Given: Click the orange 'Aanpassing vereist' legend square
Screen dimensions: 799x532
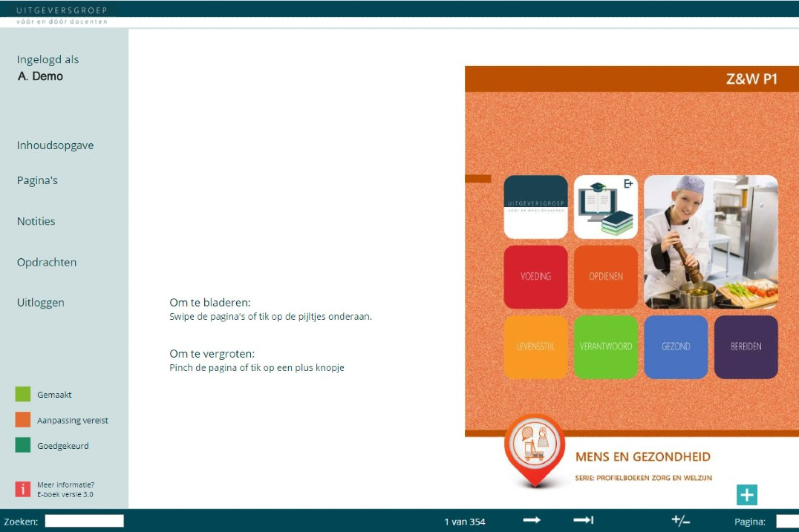Looking at the screenshot, I should pyautogui.click(x=22, y=420).
